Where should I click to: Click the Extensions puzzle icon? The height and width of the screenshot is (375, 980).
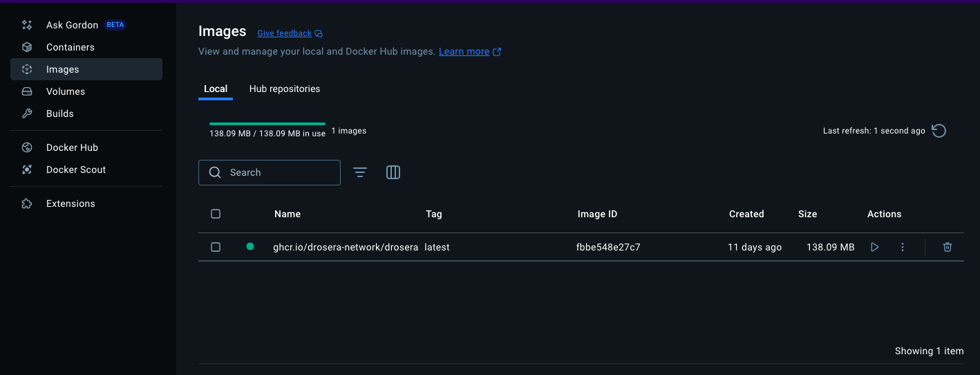[x=27, y=203]
